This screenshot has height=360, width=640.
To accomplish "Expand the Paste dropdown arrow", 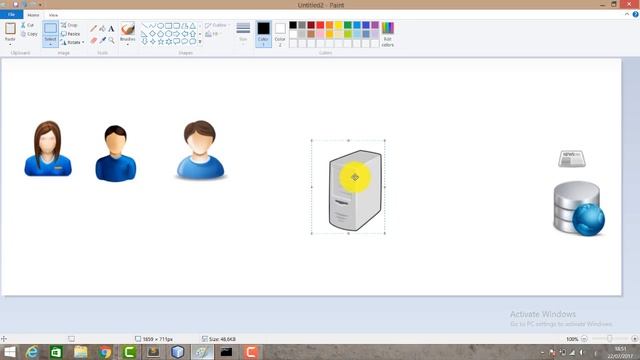I will [x=10, y=44].
